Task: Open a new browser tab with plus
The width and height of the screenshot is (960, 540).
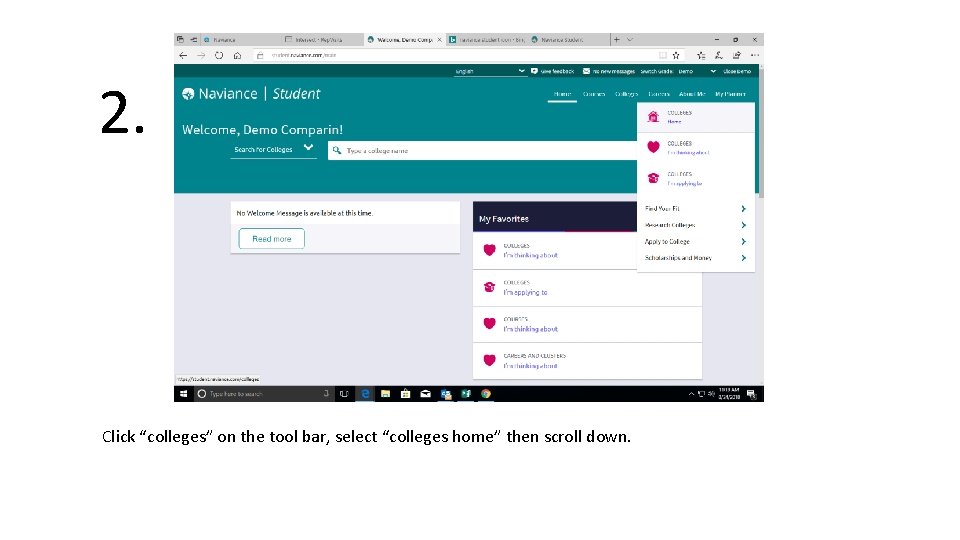Action: pyautogui.click(x=617, y=39)
